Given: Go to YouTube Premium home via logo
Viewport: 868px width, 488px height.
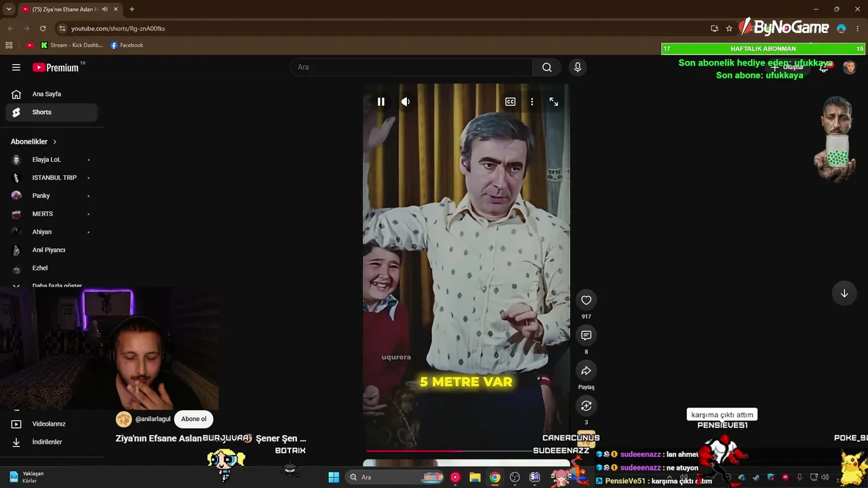Looking at the screenshot, I should [x=56, y=68].
